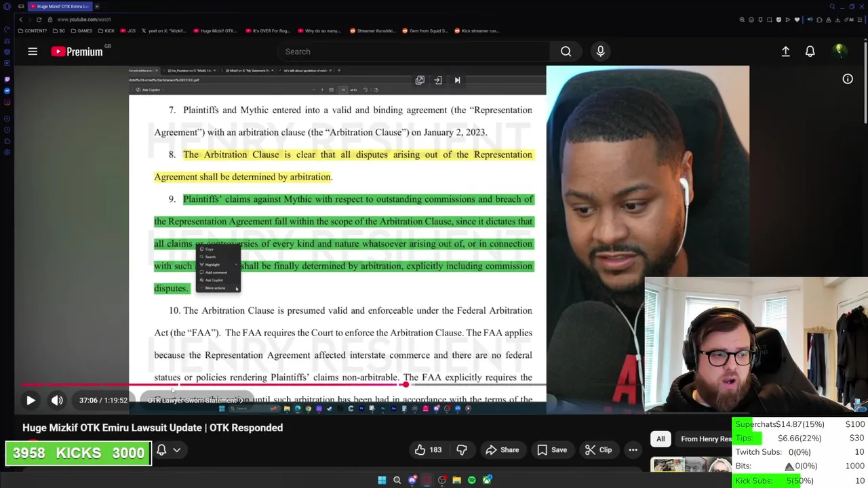Open Spotify from the taskbar

pyautogui.click(x=471, y=480)
